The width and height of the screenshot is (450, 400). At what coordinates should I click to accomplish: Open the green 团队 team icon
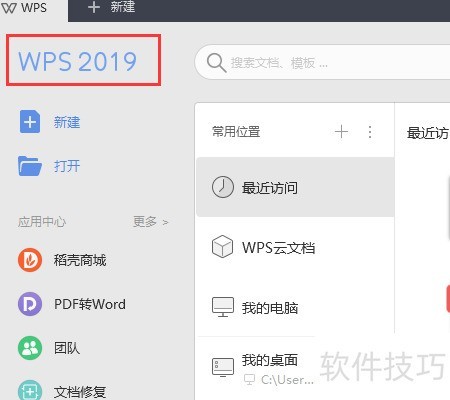pos(30,348)
